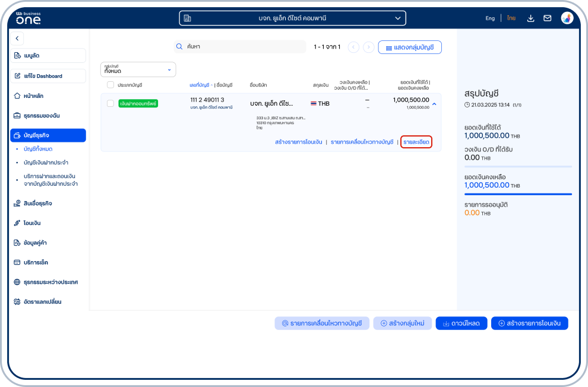
Task: Click the search magnifier icon
Action: pos(179,46)
